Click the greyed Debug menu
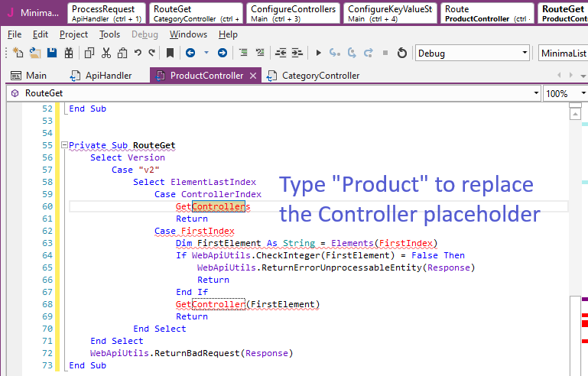588x376 pixels. point(145,34)
